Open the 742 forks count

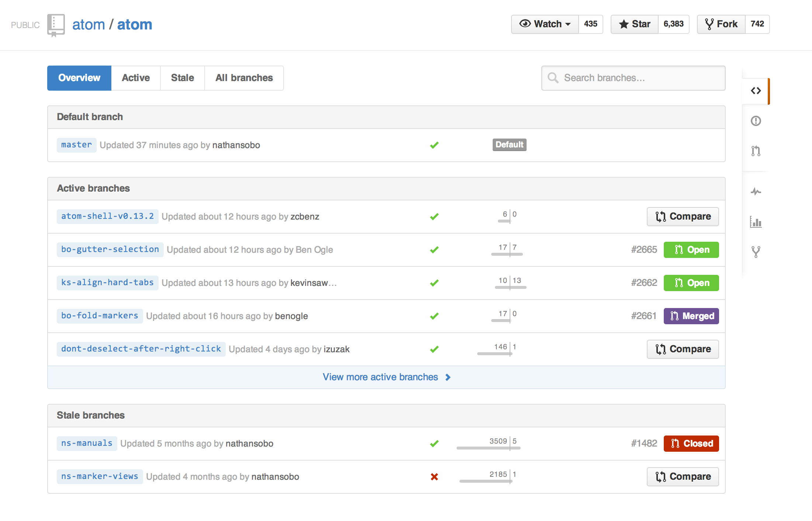pyautogui.click(x=757, y=24)
